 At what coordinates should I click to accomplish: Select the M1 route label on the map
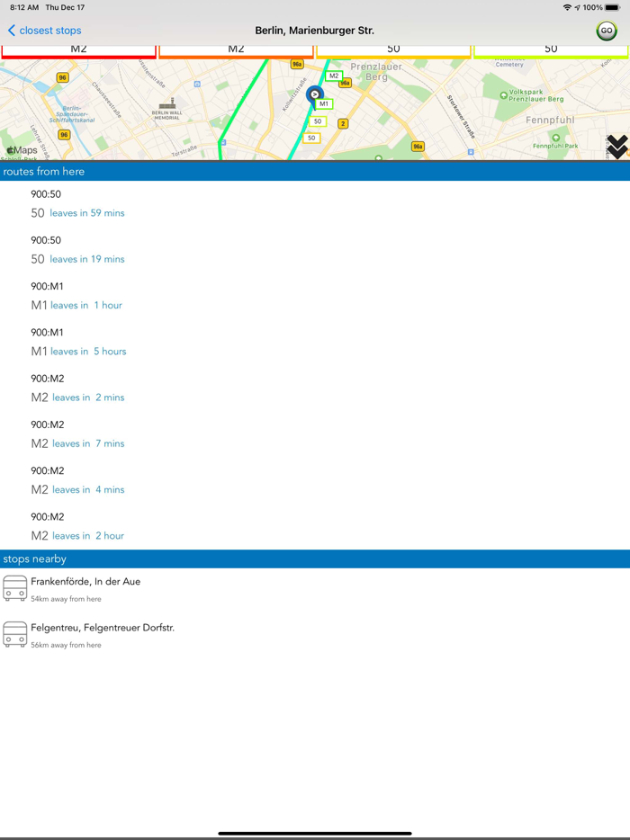pyautogui.click(x=324, y=104)
